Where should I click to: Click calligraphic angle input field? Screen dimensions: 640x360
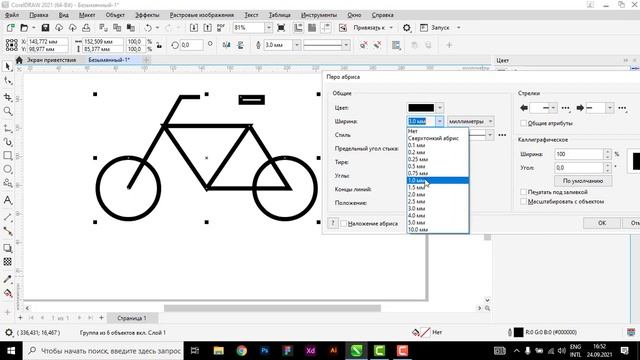(x=578, y=168)
